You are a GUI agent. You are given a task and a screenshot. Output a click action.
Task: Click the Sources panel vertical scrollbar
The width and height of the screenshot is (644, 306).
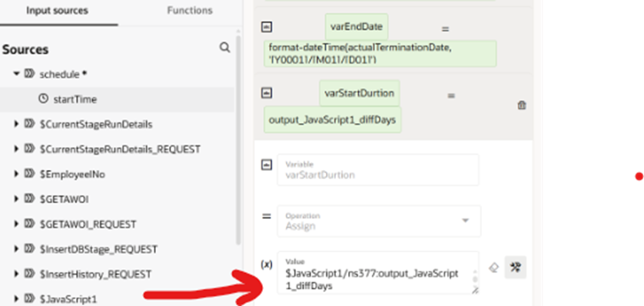[x=237, y=140]
